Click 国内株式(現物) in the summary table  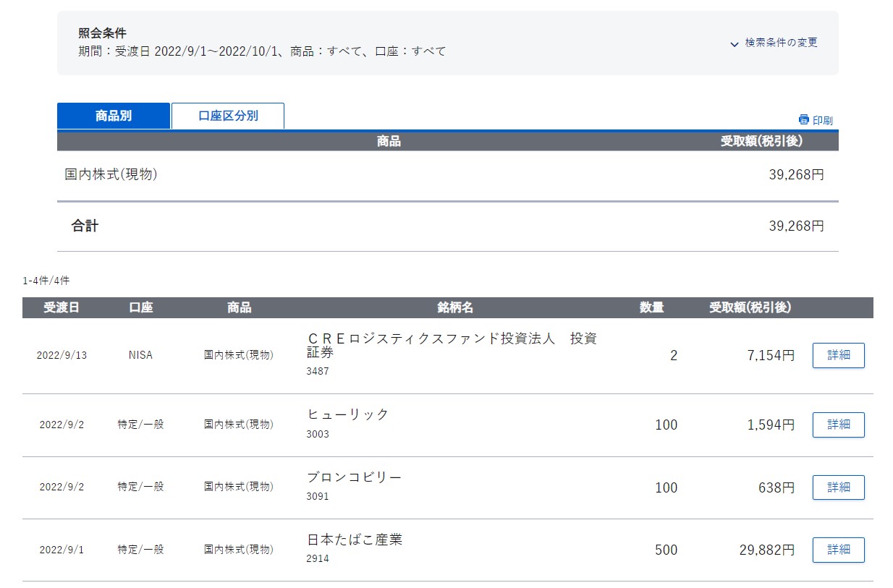111,174
